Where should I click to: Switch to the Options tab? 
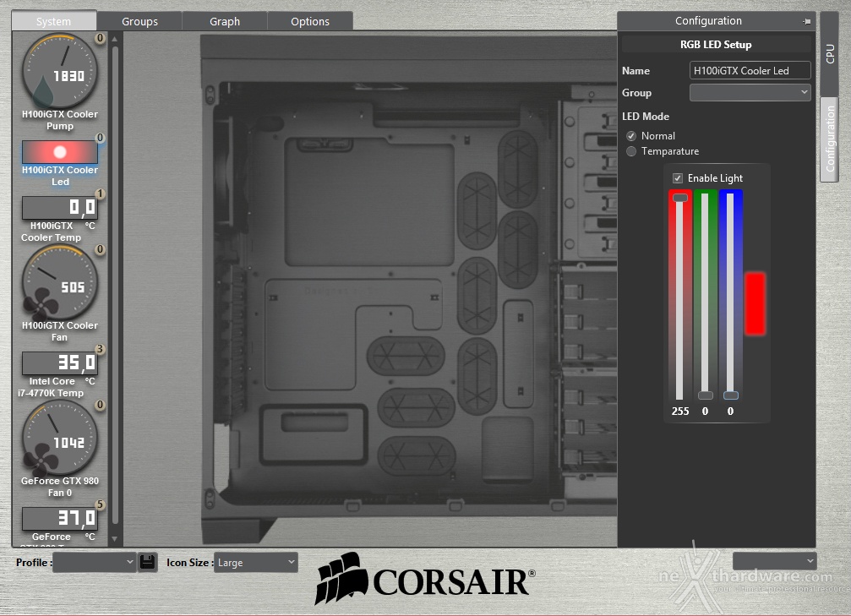(x=310, y=21)
